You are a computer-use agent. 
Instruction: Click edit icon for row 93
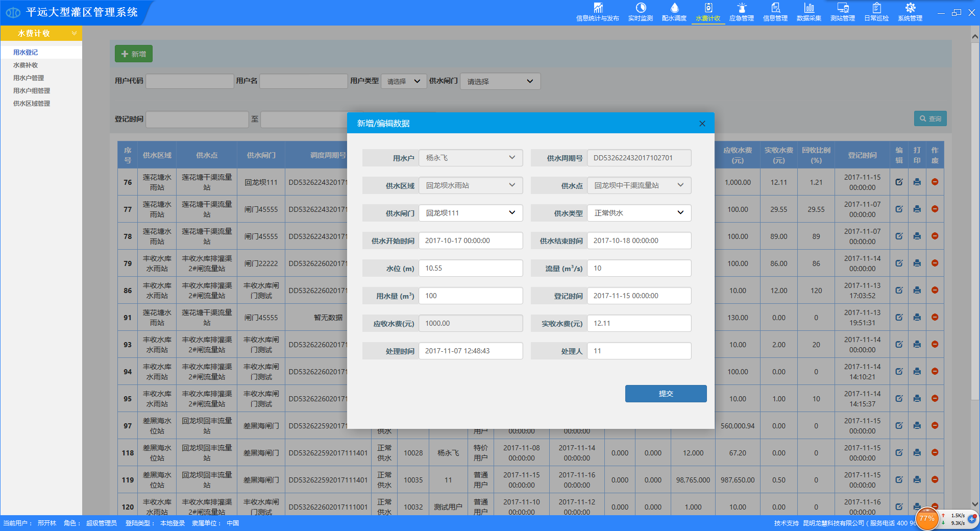[x=899, y=344]
